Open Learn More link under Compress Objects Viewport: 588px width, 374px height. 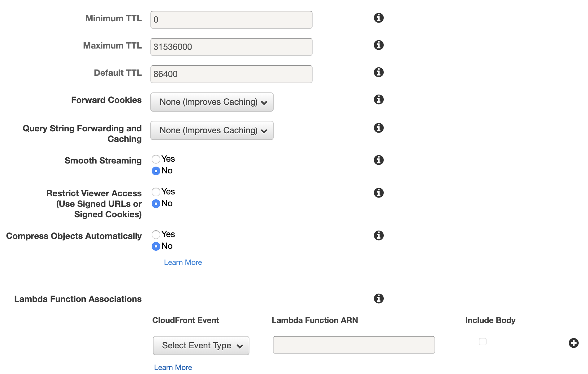[183, 262]
